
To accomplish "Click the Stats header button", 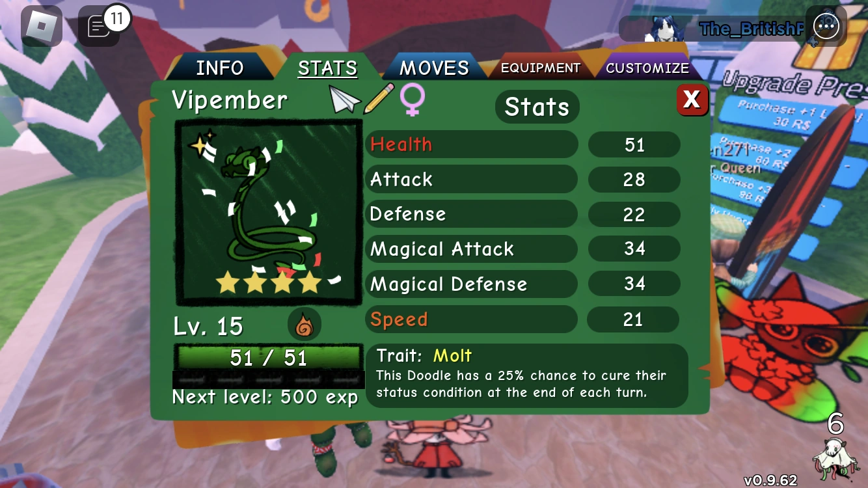I will [x=537, y=107].
